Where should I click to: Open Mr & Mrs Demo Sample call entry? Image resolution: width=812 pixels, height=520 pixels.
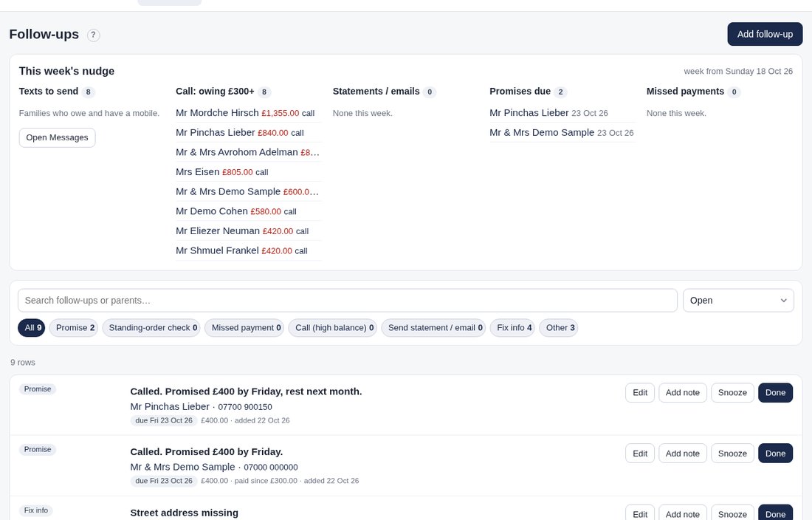pyautogui.click(x=249, y=191)
